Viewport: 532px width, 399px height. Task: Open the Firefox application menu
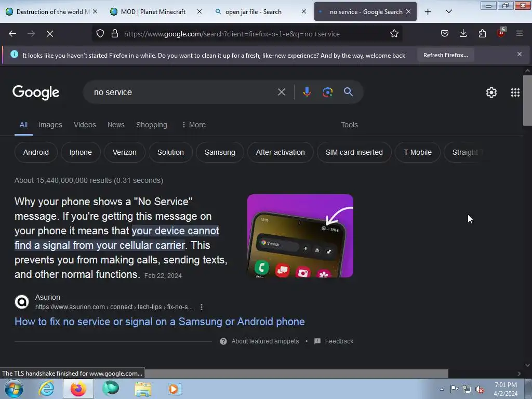click(x=519, y=34)
